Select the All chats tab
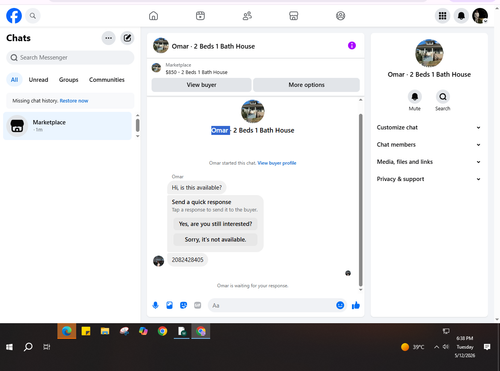 [14, 80]
